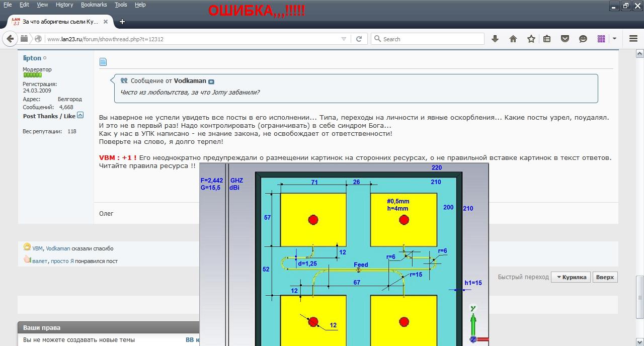Screen dimensions: 644x346
Task: Focus the URL address bar
Action: click(x=191, y=39)
